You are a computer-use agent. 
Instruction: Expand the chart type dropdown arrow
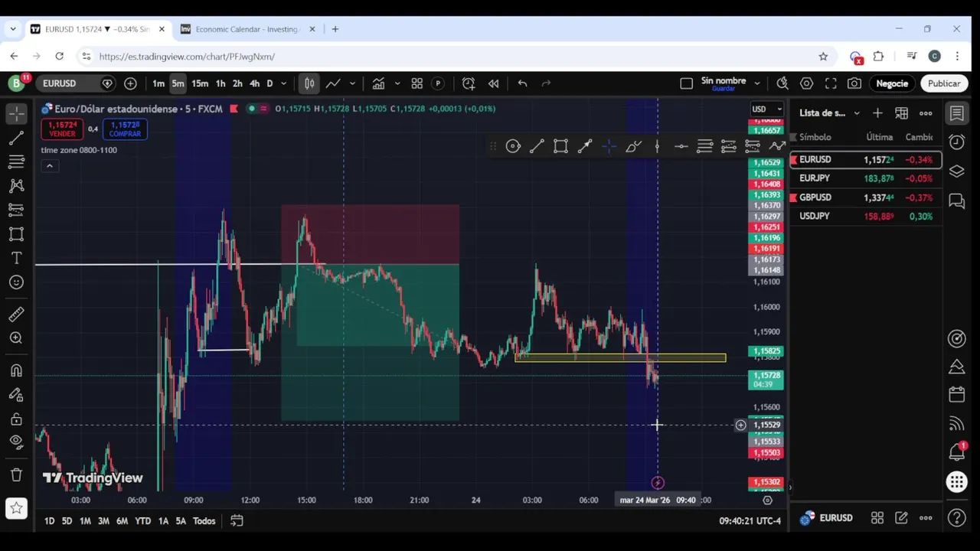(x=352, y=83)
